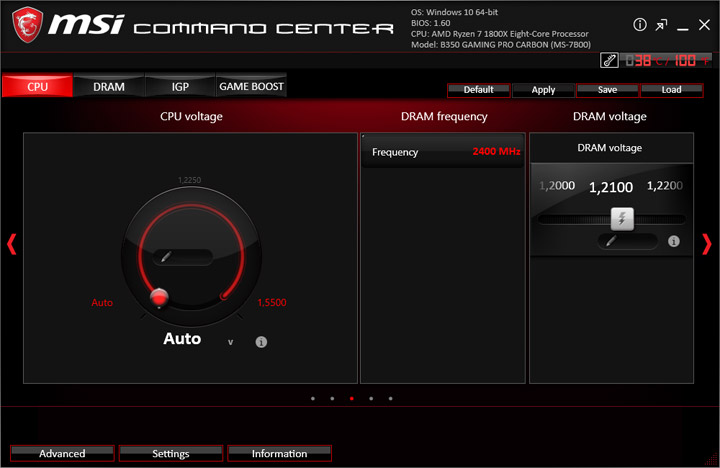The image size is (720, 468).
Task: Click the Default button
Action: coord(478,90)
